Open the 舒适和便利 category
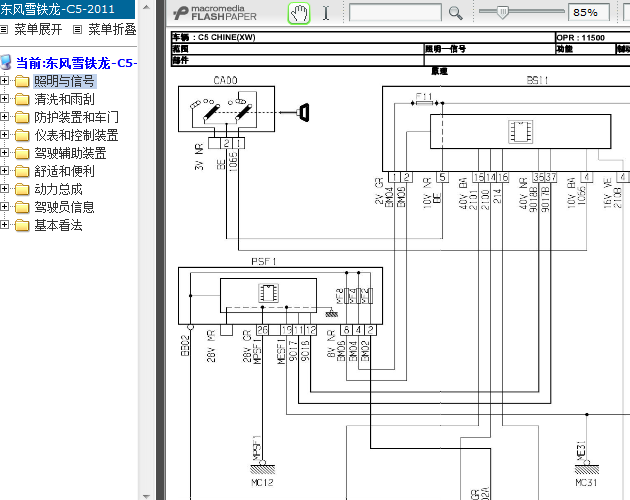The image size is (630, 500). click(x=64, y=172)
